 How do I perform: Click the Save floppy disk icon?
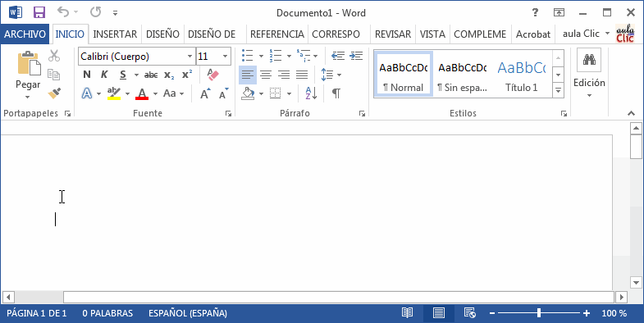click(39, 13)
